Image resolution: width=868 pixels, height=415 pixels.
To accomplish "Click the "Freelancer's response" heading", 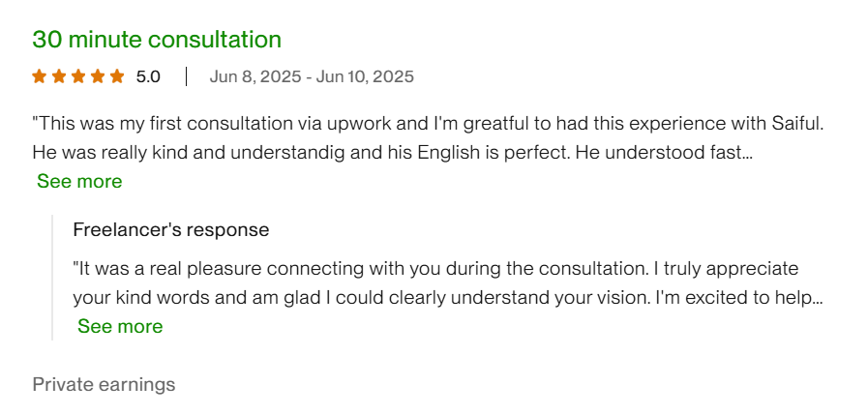I will [170, 230].
